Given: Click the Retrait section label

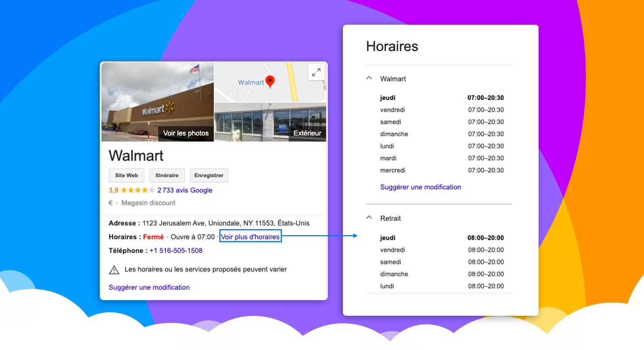Looking at the screenshot, I should pyautogui.click(x=391, y=218).
